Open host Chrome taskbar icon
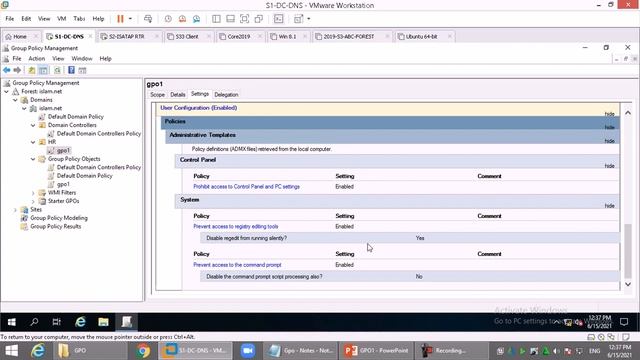 point(143,351)
